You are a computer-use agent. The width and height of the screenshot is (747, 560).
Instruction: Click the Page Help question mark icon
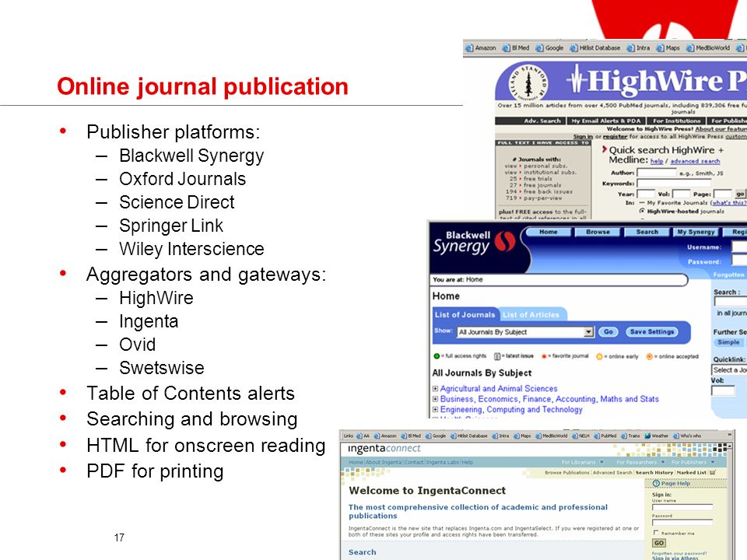(x=656, y=483)
